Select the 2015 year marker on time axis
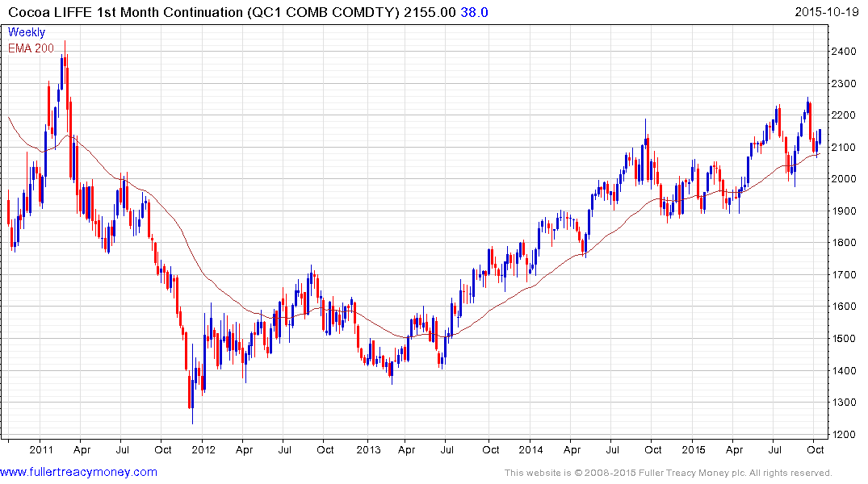Image resolution: width=868 pixels, height=484 pixels. [x=694, y=449]
